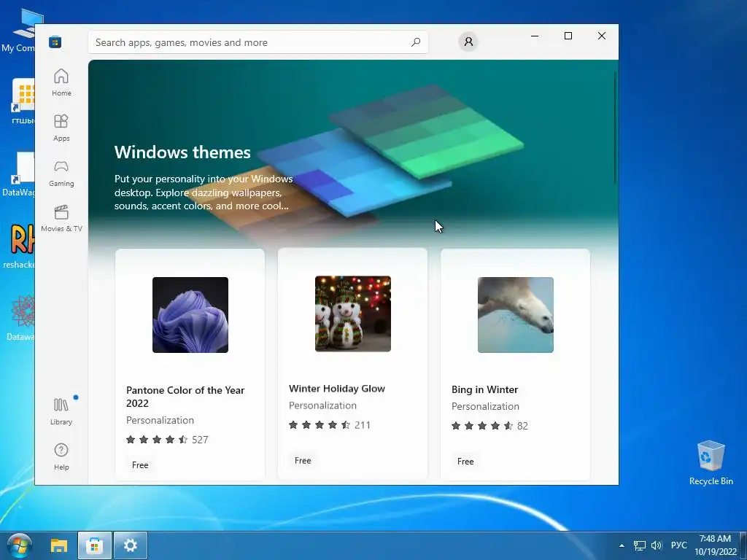The width and height of the screenshot is (747, 560).
Task: Close the Microsoft Store window
Action: [602, 36]
